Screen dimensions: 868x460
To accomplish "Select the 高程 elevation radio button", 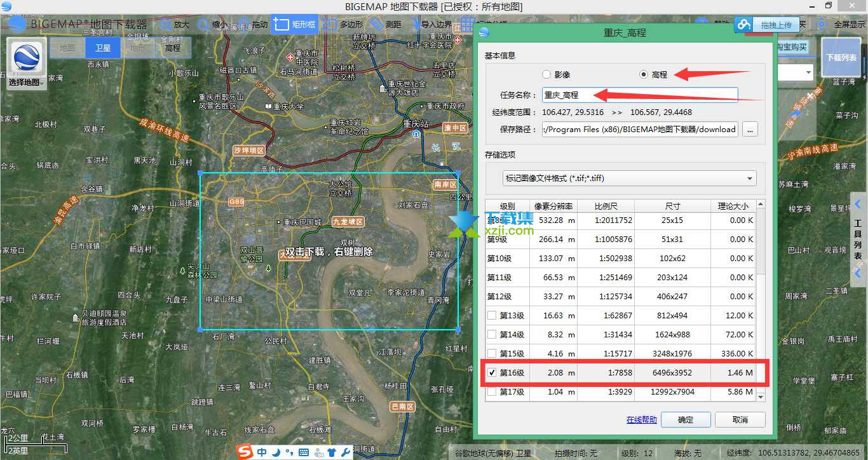I will [x=642, y=74].
